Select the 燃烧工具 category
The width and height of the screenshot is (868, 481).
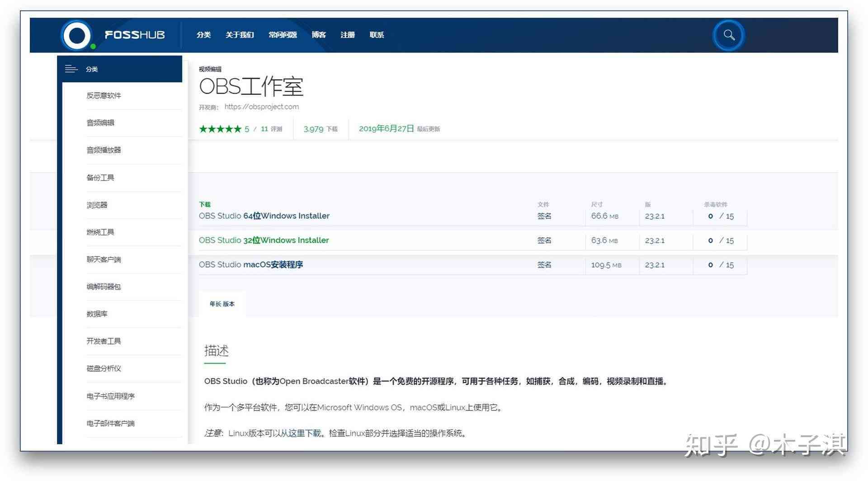pyautogui.click(x=100, y=232)
